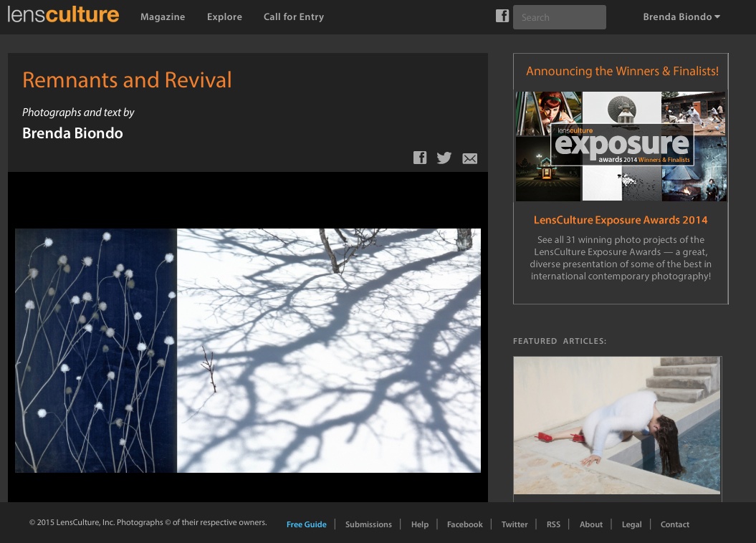View the tree shadow on snow photograph
The width and height of the screenshot is (756, 543).
pos(329,350)
